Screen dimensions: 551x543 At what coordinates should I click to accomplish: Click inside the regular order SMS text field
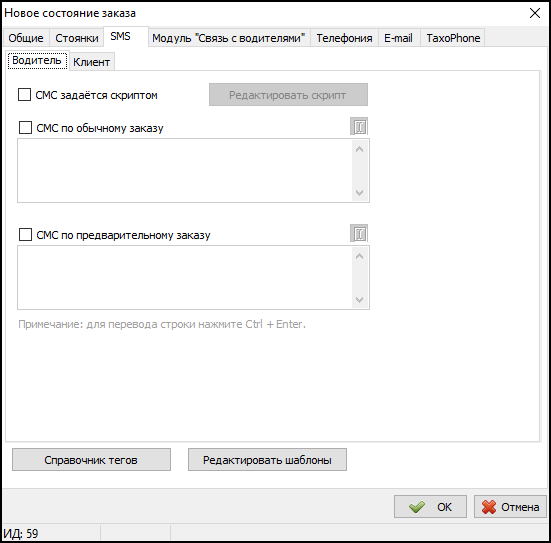(185, 170)
